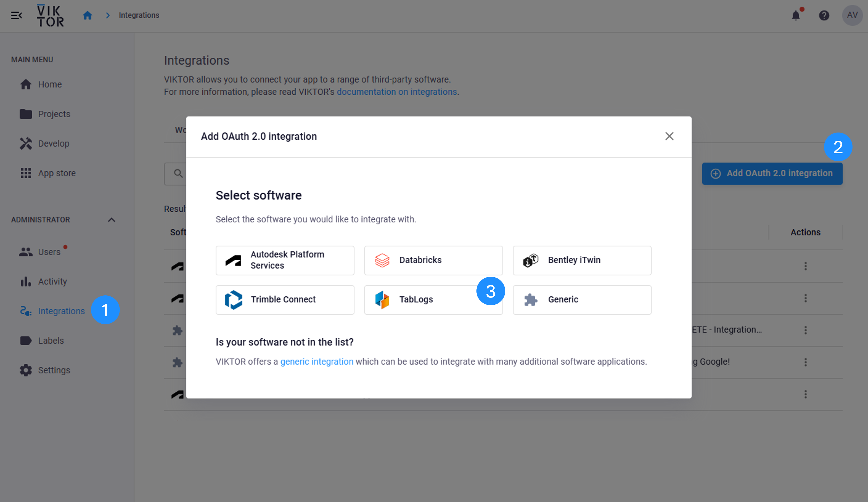
Task: Select Generic software option
Action: (582, 300)
